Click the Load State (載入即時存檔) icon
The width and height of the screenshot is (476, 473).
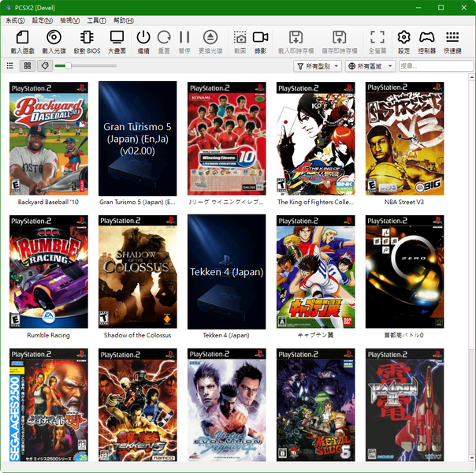[296, 38]
